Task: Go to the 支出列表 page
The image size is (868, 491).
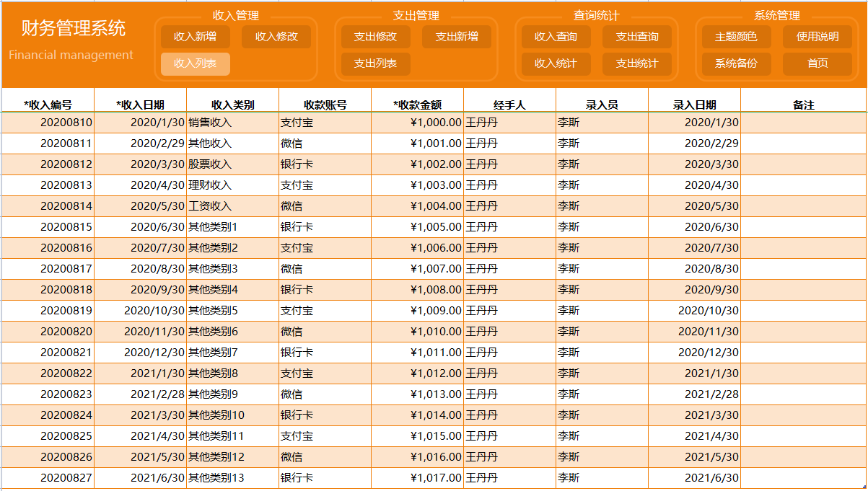Action: click(375, 63)
